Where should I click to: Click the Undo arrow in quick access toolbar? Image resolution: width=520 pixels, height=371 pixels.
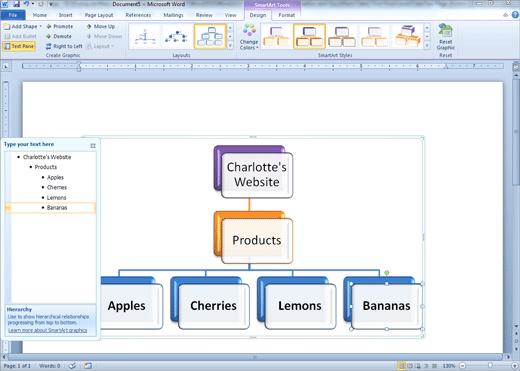pos(26,4)
